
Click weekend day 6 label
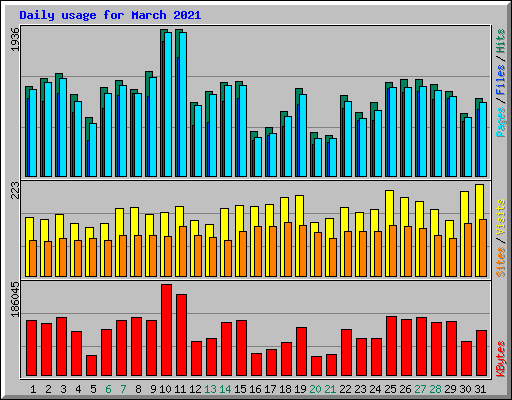108,389
